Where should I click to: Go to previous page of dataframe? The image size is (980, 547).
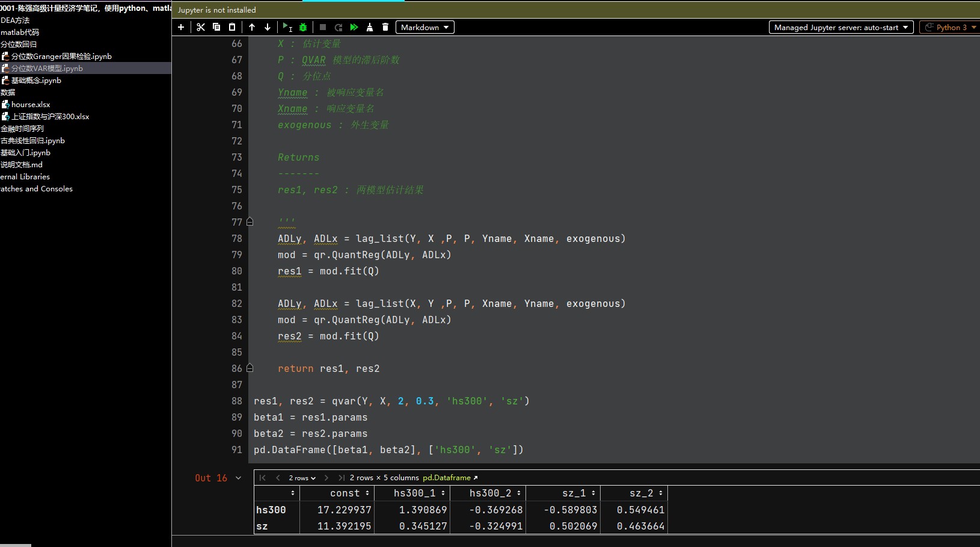(278, 478)
